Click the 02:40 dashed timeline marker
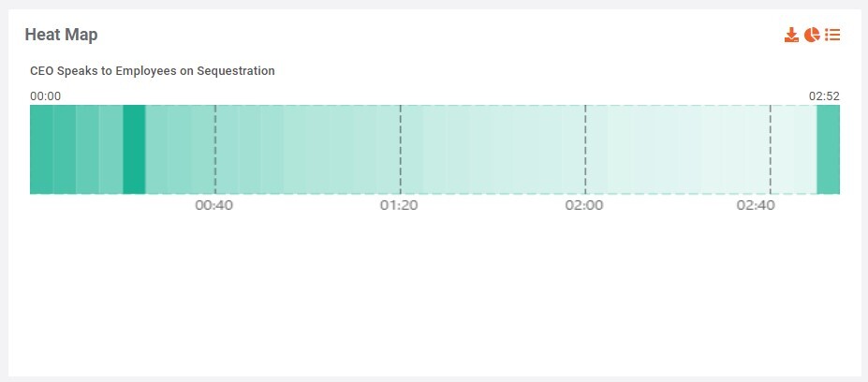The image size is (868, 382). click(771, 150)
